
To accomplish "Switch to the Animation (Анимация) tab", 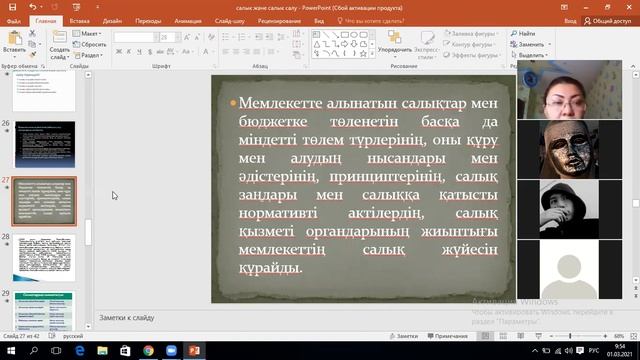I will 188,21.
